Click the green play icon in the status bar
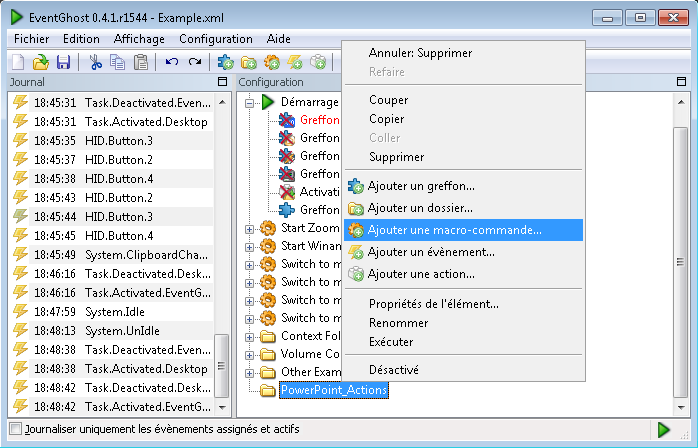This screenshot has height=448, width=698. click(x=663, y=430)
